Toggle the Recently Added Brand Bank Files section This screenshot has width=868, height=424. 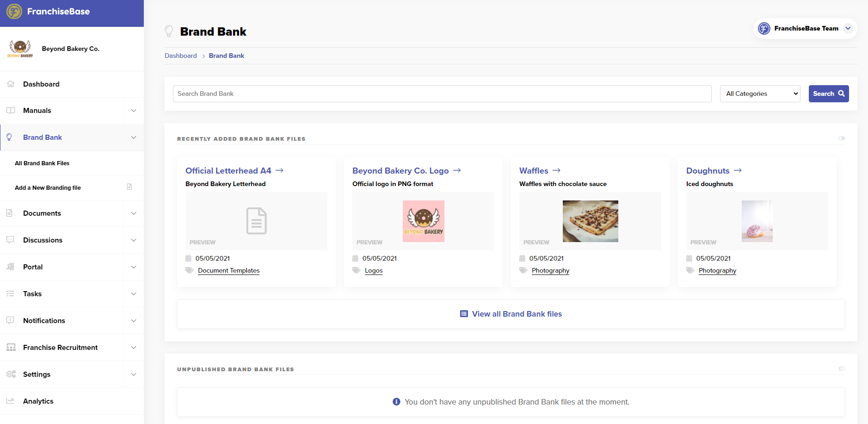point(842,138)
